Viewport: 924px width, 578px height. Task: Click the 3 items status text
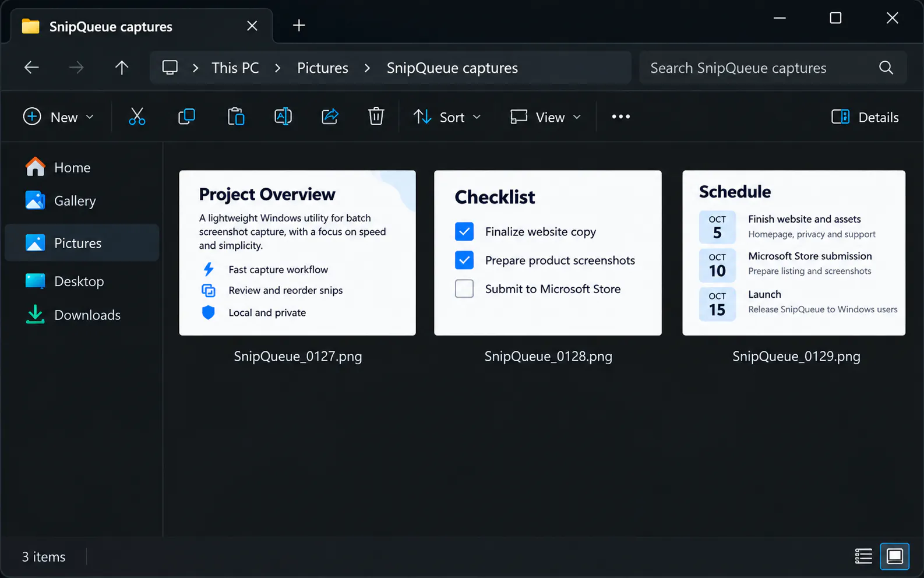coord(44,557)
